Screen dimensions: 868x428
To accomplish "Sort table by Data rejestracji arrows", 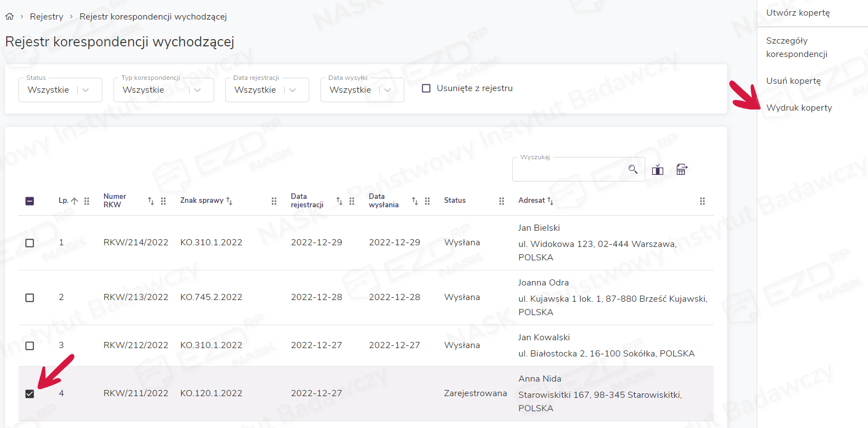I will click(x=339, y=201).
